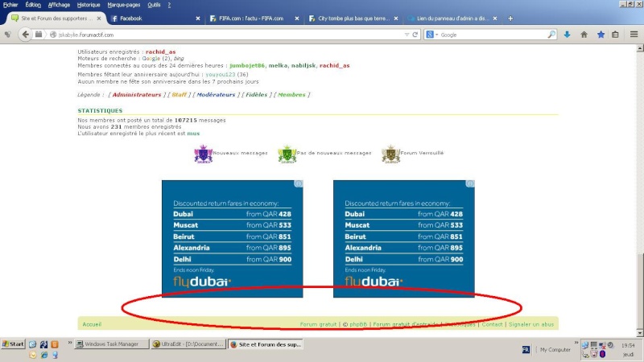Close the Facebook tab

pyautogui.click(x=198, y=19)
